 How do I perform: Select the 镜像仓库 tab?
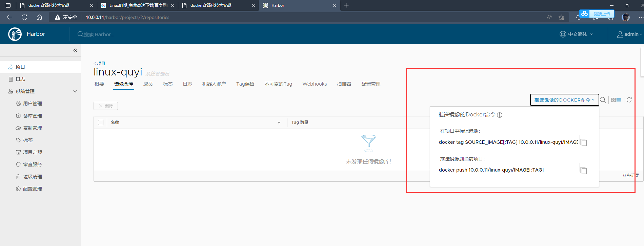pyautogui.click(x=124, y=84)
